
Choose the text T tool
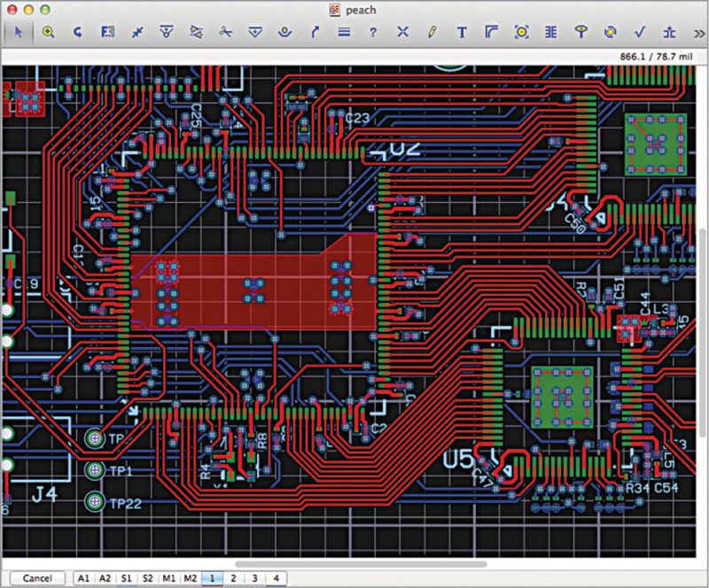coord(462,33)
